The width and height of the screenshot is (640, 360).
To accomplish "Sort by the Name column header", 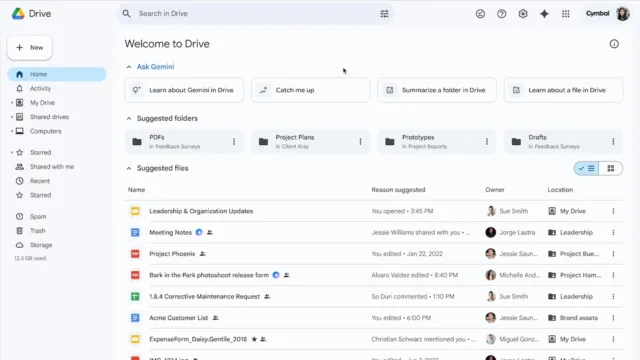I will (x=136, y=190).
